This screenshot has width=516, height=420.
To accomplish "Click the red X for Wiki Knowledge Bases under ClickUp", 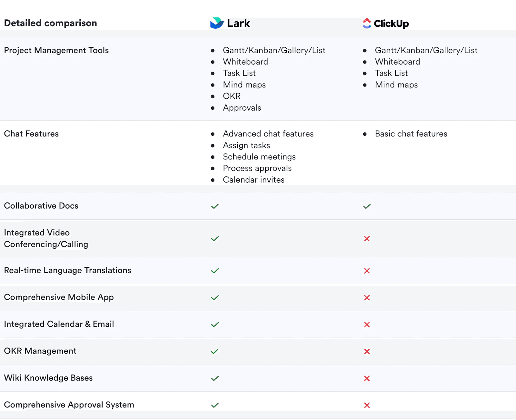I will (x=367, y=378).
